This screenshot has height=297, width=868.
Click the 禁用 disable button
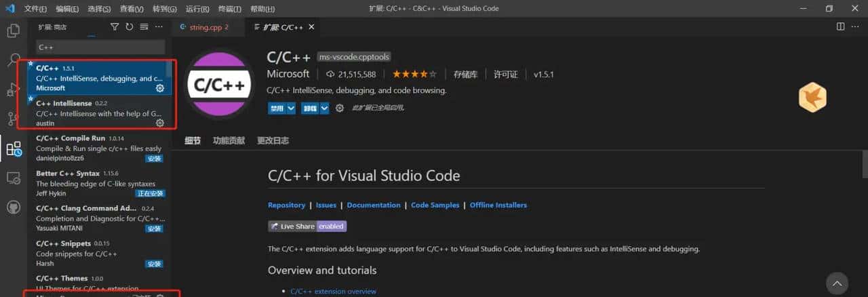[x=277, y=108]
